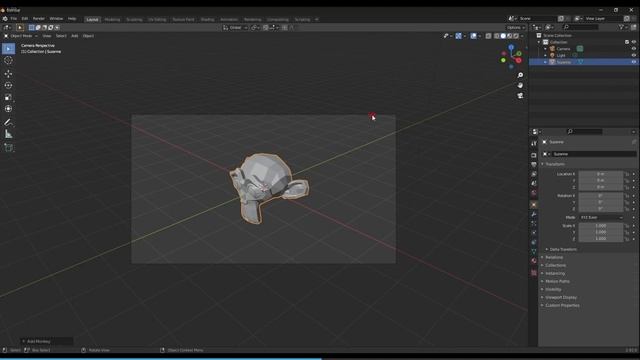This screenshot has width=640, height=360.
Task: Open the Object Constraints properties tab
Action: coord(534,242)
